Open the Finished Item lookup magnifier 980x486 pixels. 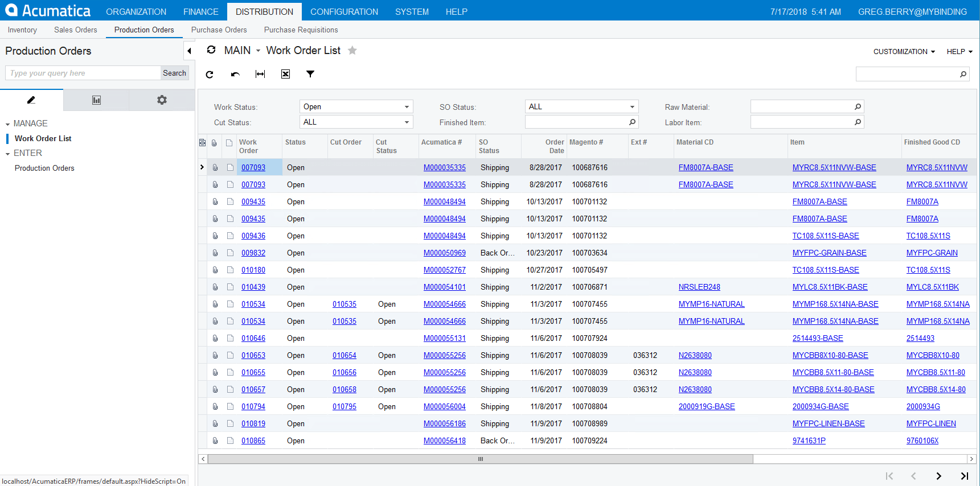[x=632, y=122]
